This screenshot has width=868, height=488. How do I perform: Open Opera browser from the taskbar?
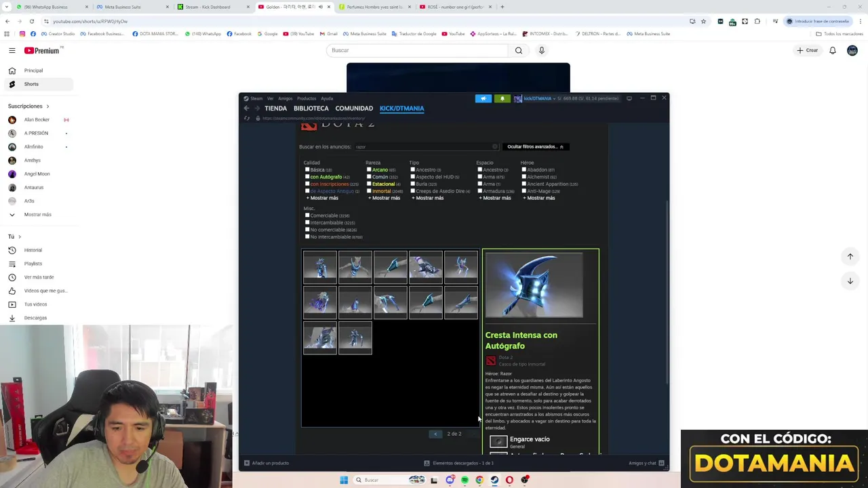click(x=509, y=480)
